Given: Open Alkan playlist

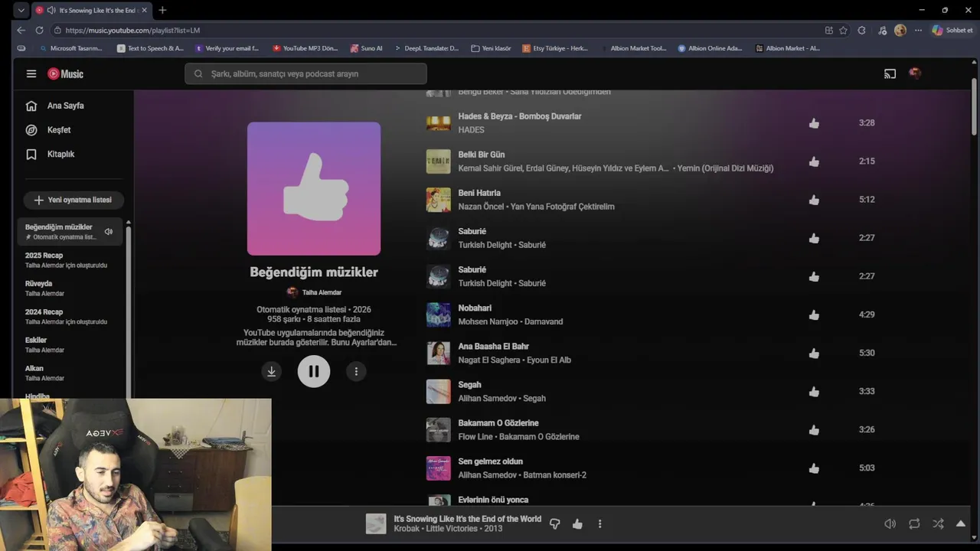Looking at the screenshot, I should coord(69,373).
